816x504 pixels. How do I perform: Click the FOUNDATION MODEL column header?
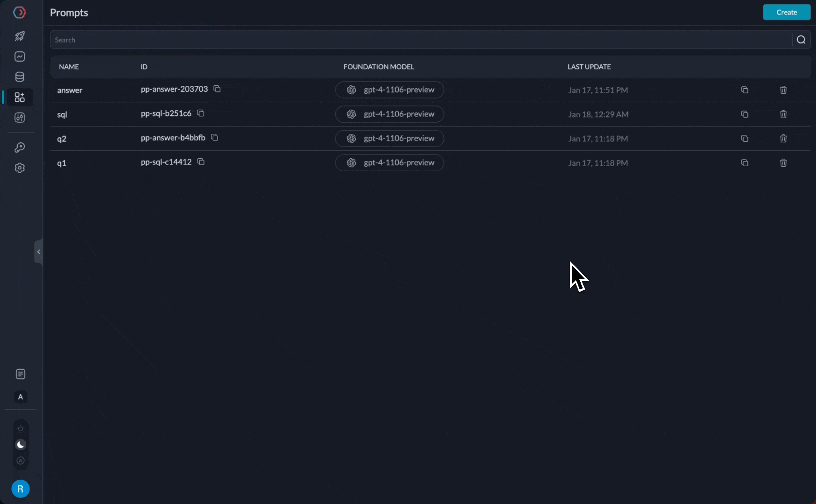pyautogui.click(x=379, y=67)
